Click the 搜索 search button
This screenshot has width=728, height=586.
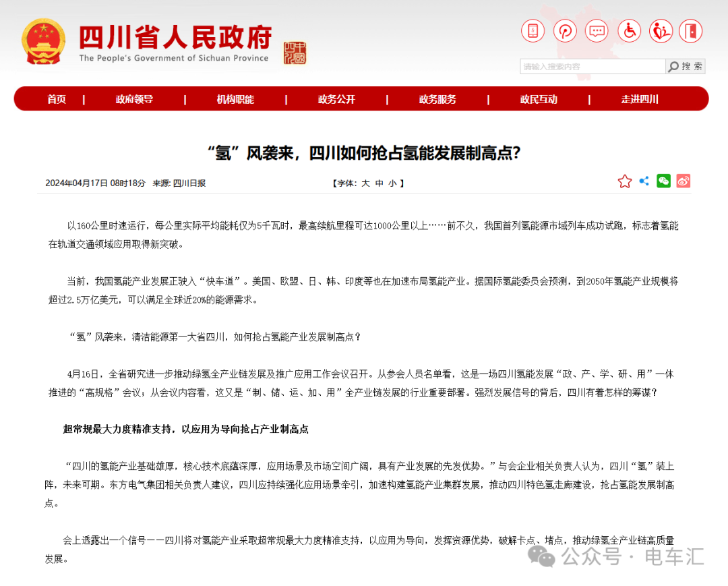(x=686, y=66)
